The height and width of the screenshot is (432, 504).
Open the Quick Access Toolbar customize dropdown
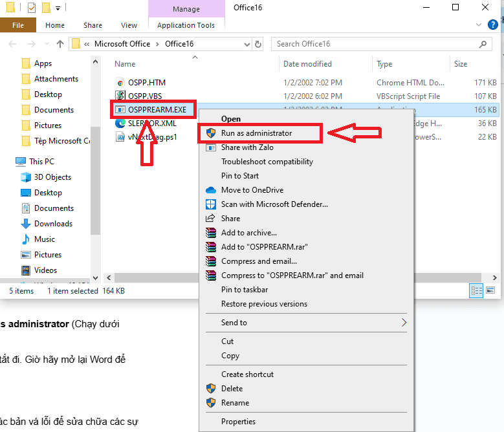click(58, 8)
